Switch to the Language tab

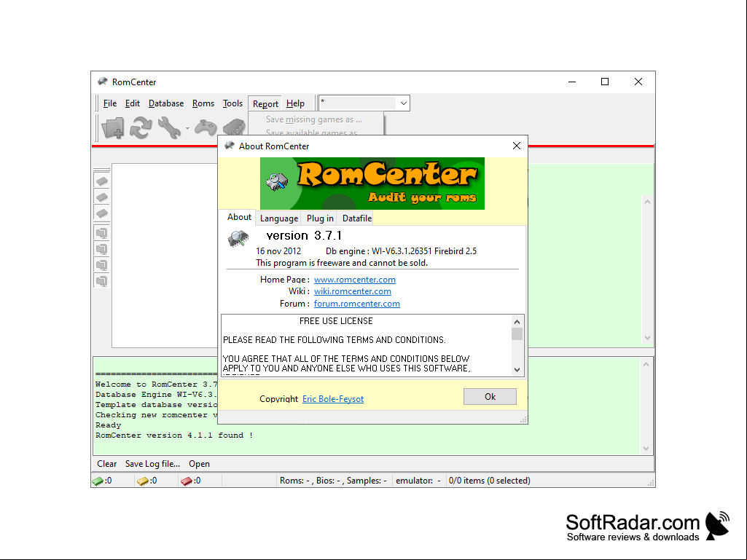pos(279,218)
